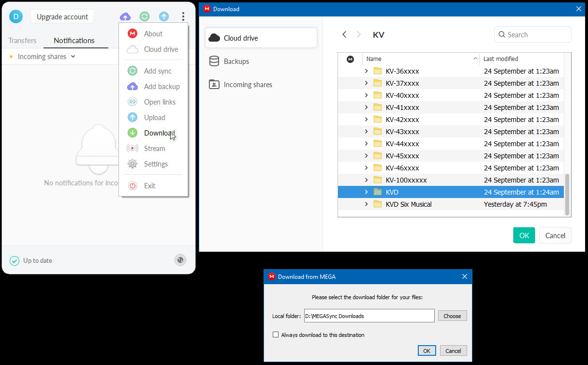
Task: Click the folder icon of KV-100xxxxx
Action: [x=378, y=180]
